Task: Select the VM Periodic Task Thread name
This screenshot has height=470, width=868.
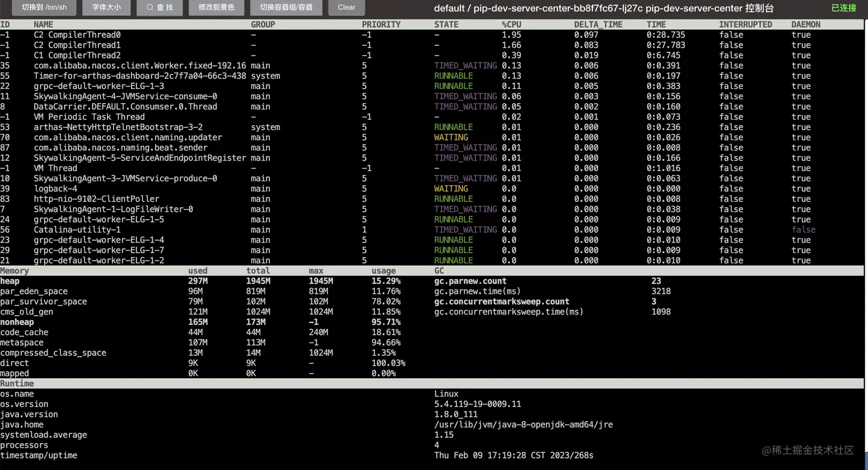Action: [89, 117]
